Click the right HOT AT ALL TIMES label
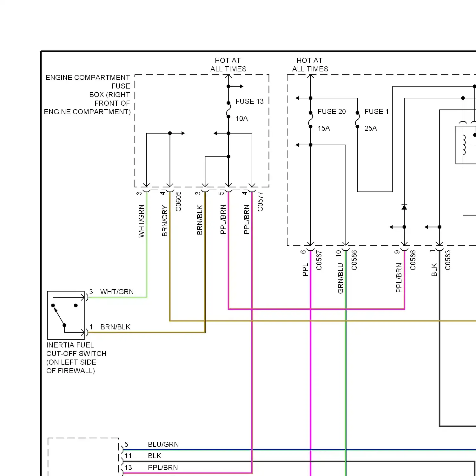The image size is (476, 476). pyautogui.click(x=310, y=64)
